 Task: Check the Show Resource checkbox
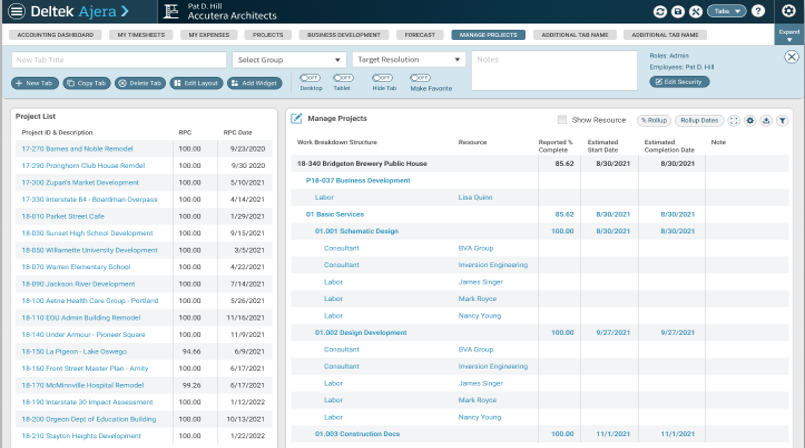pyautogui.click(x=562, y=120)
